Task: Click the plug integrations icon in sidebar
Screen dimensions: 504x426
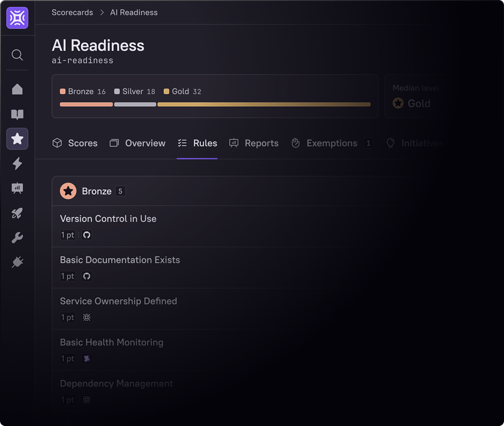Action: coord(17,262)
